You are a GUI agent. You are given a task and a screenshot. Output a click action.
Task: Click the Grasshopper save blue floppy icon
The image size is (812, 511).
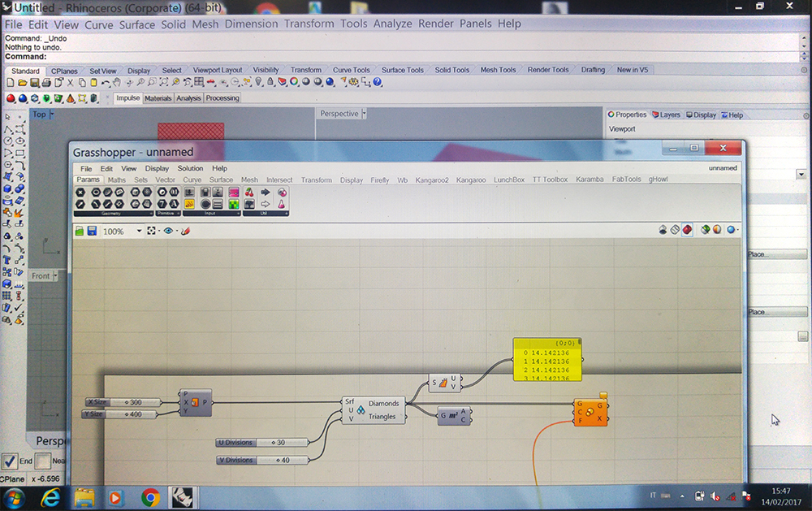click(x=93, y=231)
